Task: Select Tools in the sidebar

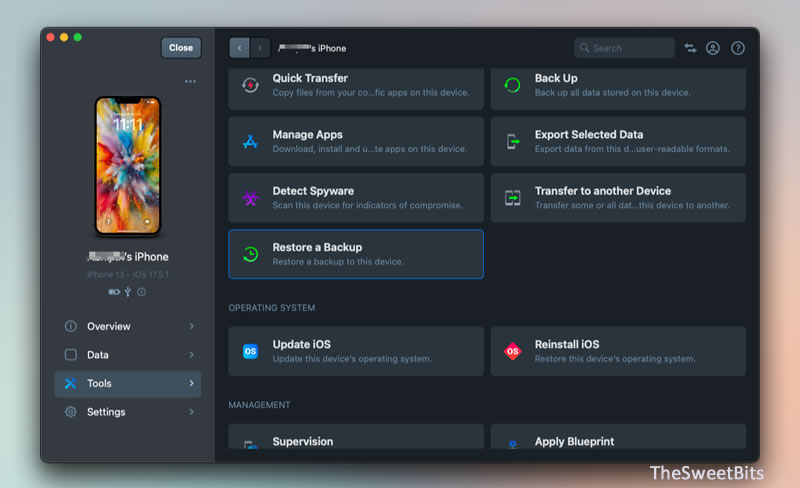Action: click(x=128, y=383)
